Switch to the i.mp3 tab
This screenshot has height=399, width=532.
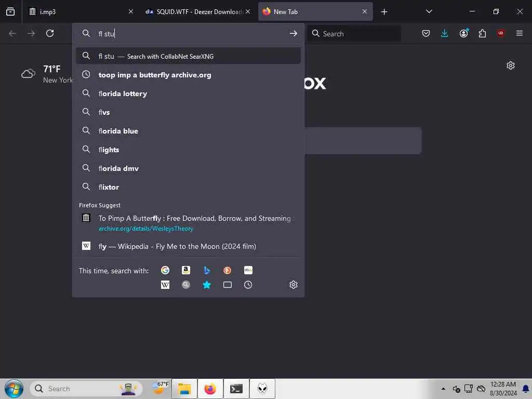pos(81,11)
